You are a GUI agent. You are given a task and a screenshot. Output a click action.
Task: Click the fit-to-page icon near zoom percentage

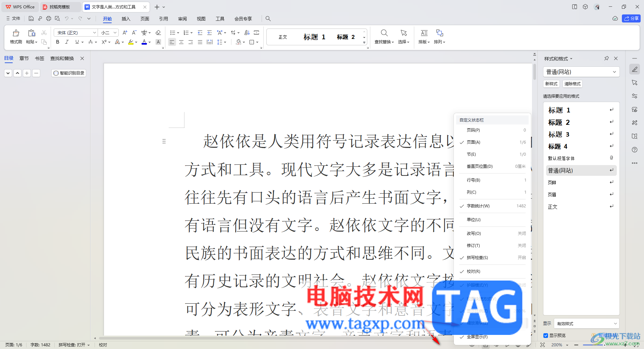(x=543, y=345)
